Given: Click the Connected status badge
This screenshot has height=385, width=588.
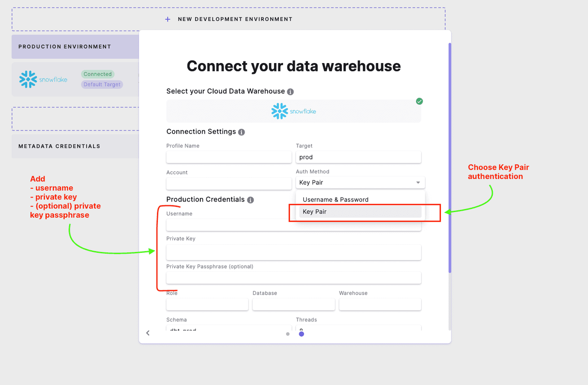Looking at the screenshot, I should (x=98, y=74).
